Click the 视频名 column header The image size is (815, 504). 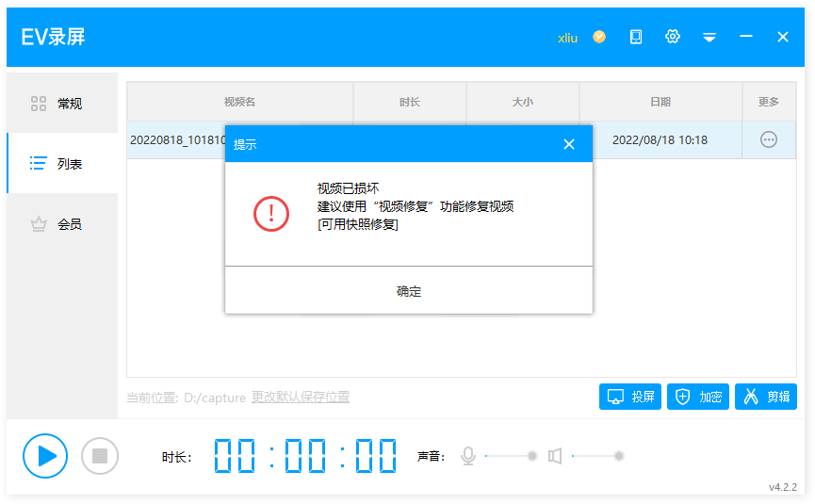click(239, 102)
